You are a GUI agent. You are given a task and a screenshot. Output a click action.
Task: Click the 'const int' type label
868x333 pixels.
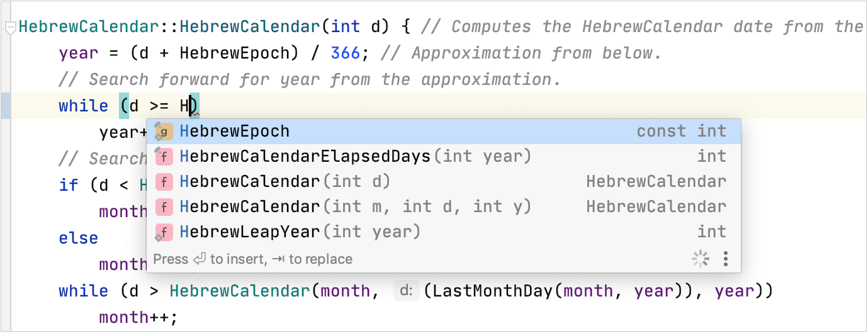tap(681, 132)
